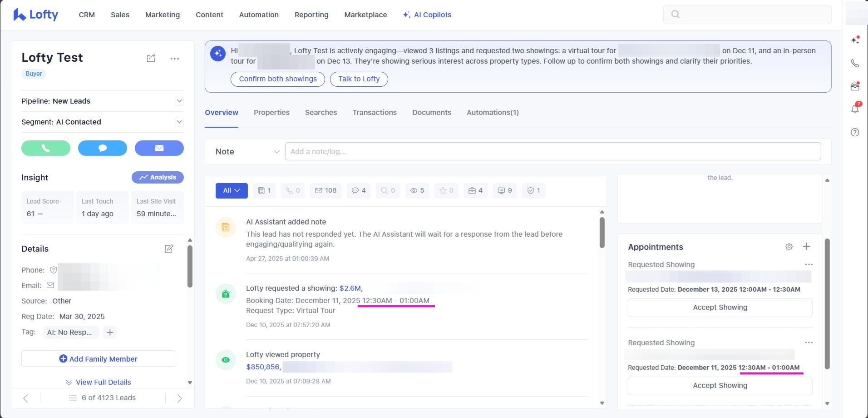Edit Details using the pencil icon
This screenshot has height=418, width=868.
169,249
